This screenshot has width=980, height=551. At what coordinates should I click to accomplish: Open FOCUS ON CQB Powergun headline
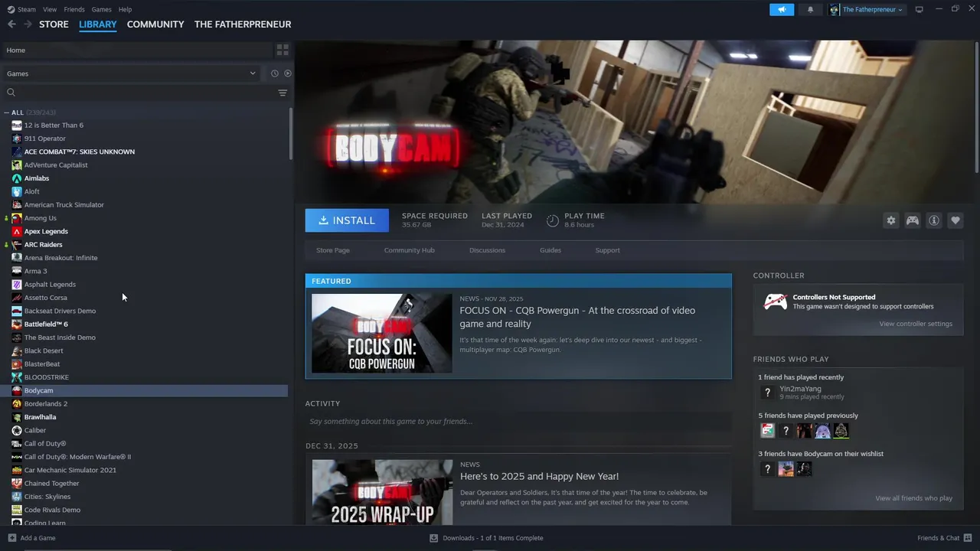coord(577,317)
